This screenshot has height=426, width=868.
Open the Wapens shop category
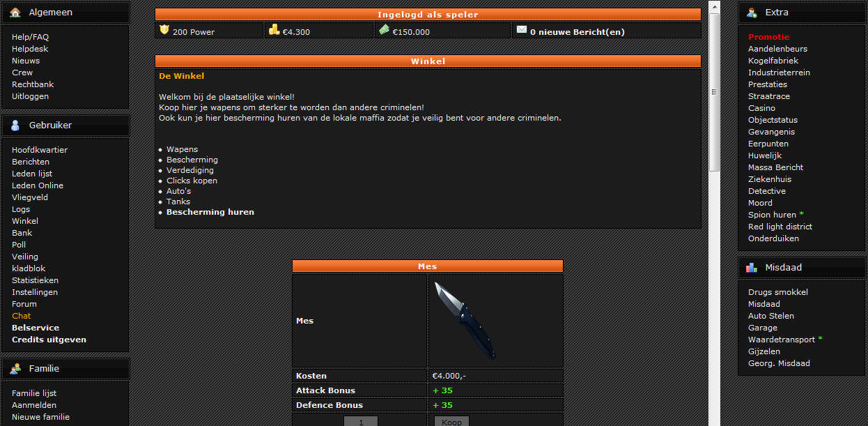(x=182, y=149)
